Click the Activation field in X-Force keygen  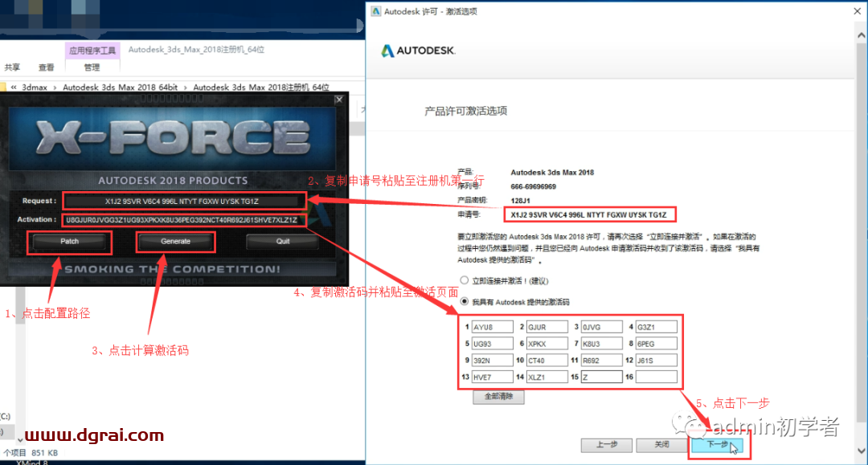click(183, 220)
